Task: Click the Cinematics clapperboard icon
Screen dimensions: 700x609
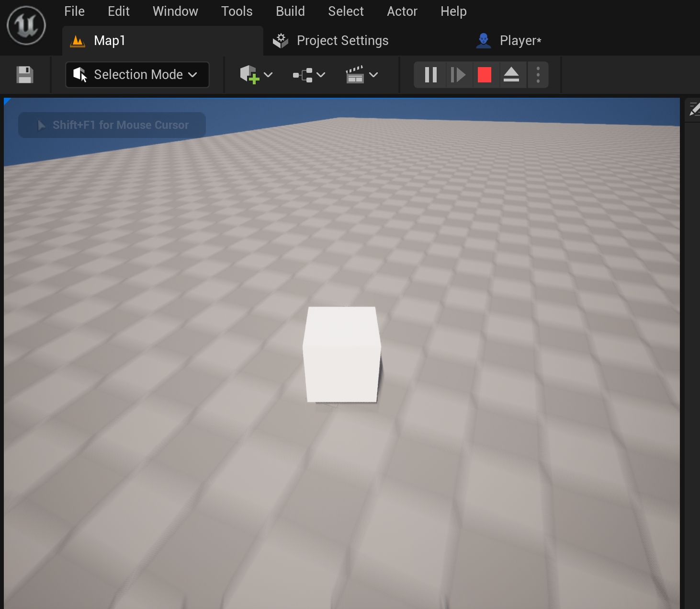Action: point(355,75)
